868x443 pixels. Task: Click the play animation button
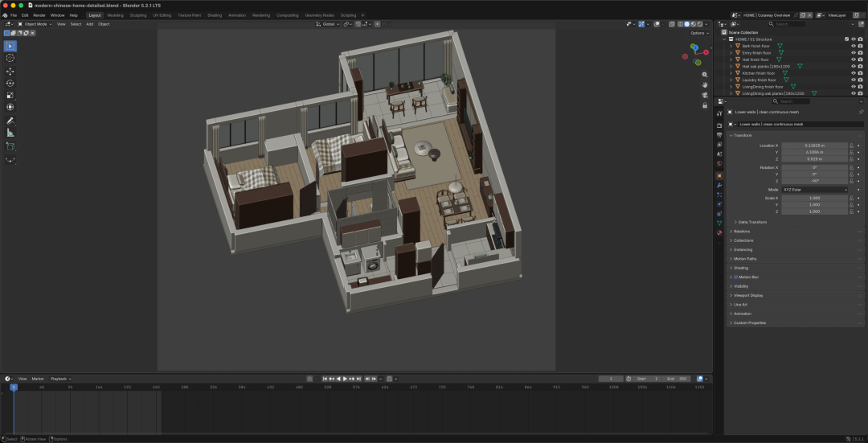[345, 379]
